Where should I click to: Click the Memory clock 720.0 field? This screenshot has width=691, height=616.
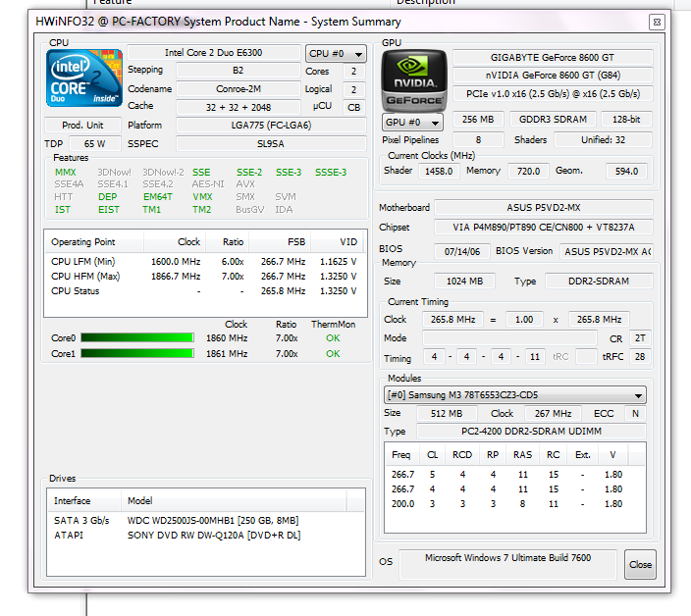(x=528, y=172)
